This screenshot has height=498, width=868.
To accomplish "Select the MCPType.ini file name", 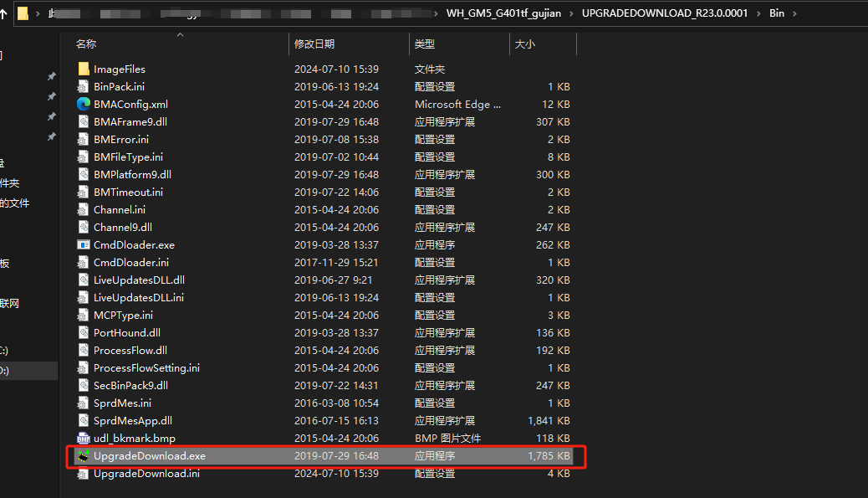I will [x=123, y=316].
